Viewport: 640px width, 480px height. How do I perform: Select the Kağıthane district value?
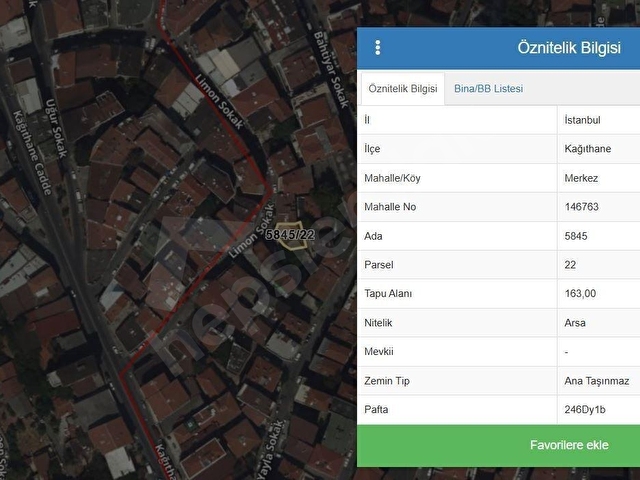click(588, 149)
